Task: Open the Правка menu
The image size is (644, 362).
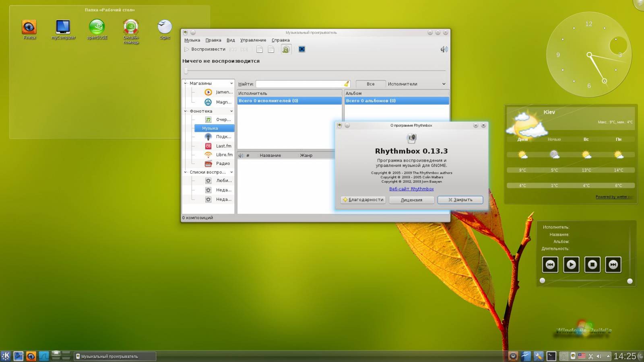Action: tap(213, 40)
